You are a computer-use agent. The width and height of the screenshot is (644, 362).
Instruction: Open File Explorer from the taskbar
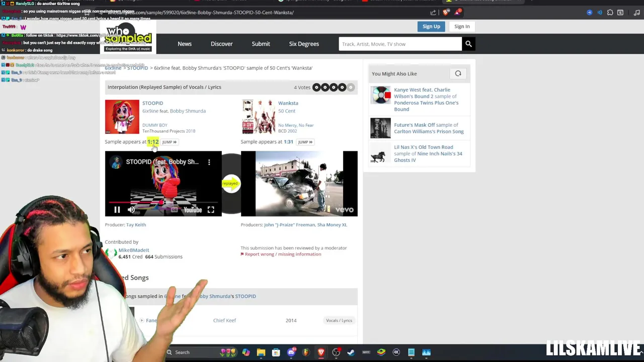point(261,352)
